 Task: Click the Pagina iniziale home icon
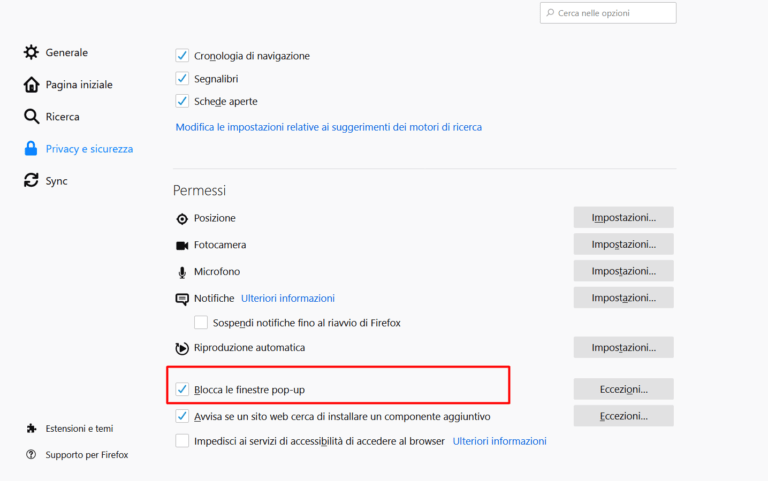point(31,85)
